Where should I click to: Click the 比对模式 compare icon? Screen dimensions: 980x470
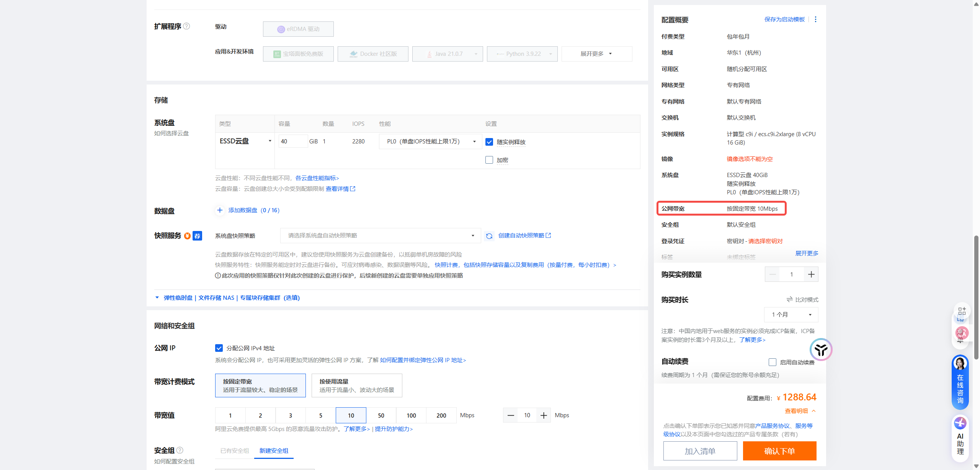tap(789, 300)
